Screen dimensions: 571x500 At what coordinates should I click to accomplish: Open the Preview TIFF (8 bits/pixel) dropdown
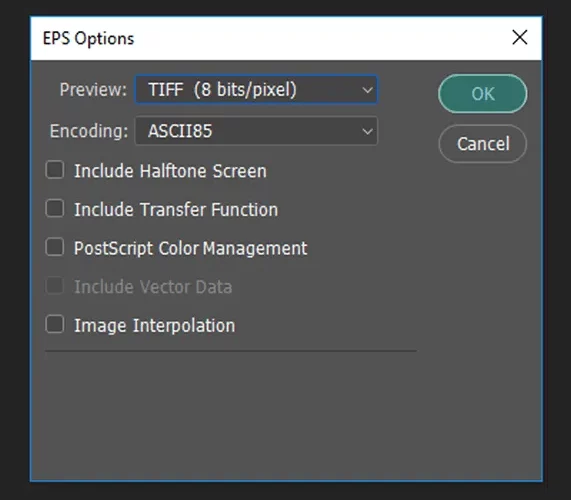point(256,90)
